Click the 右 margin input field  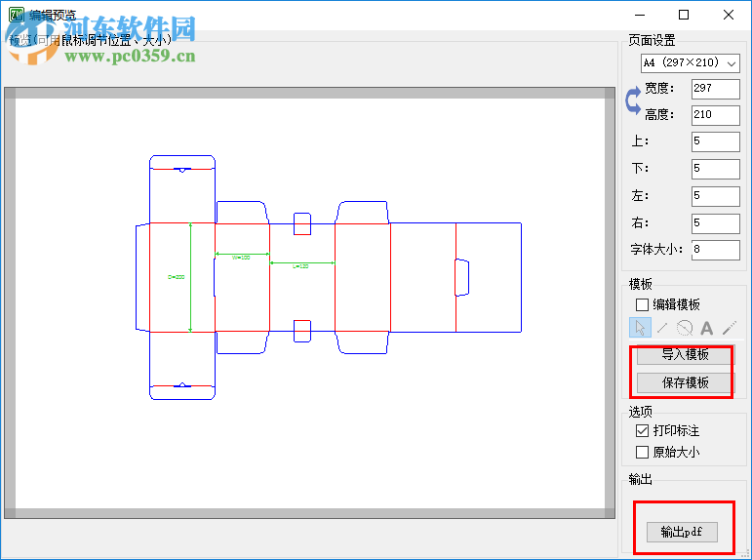point(716,223)
